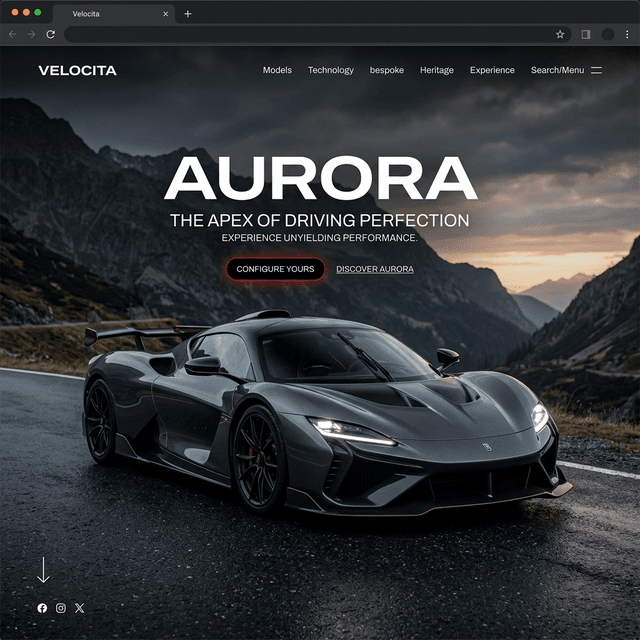Click the browser forward arrow
This screenshot has width=640, height=640.
(x=31, y=34)
